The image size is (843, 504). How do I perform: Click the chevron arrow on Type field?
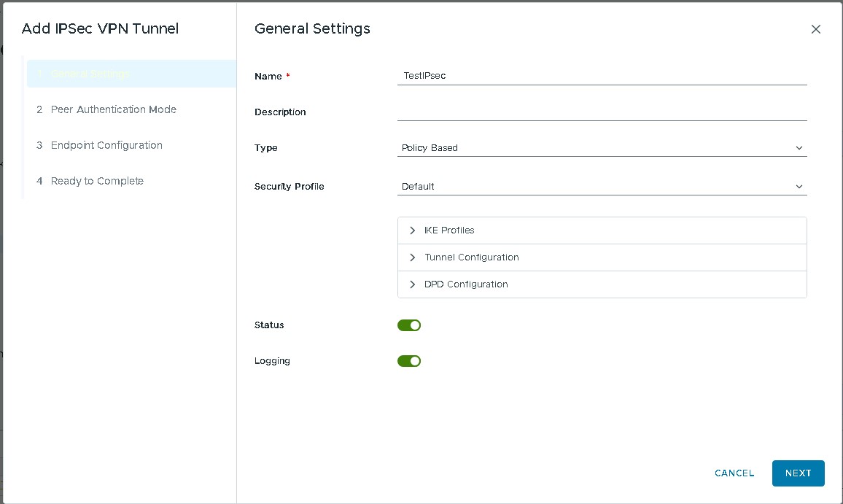coord(799,148)
